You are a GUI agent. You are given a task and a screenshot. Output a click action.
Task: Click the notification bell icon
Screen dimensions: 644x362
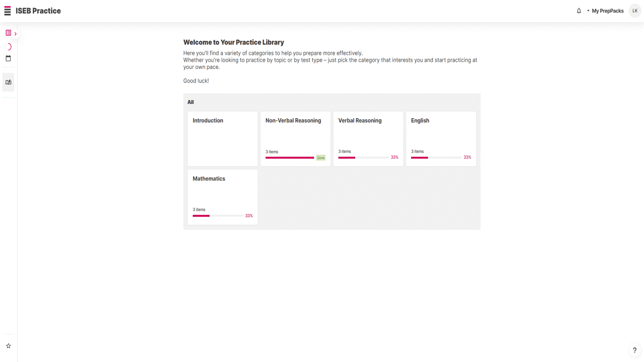coord(579,11)
